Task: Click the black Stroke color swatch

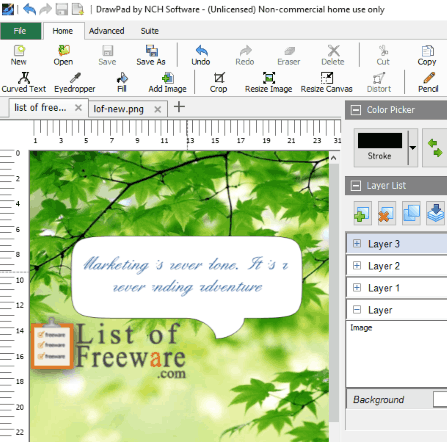Action: tap(380, 141)
